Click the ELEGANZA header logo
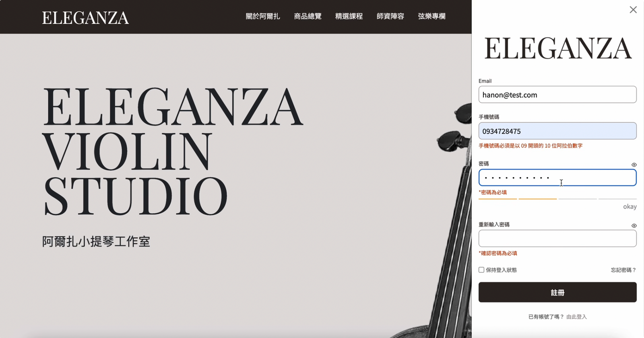This screenshot has height=338, width=644. coord(85,18)
